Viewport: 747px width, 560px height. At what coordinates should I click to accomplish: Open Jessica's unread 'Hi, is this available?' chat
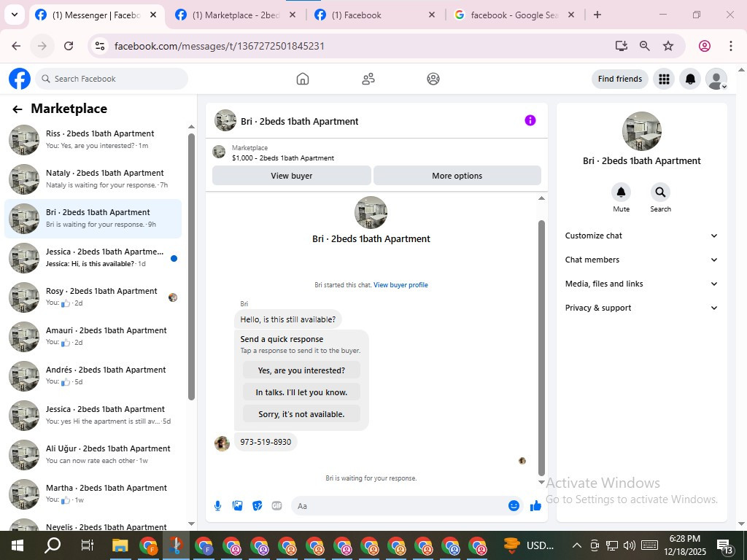coord(93,257)
